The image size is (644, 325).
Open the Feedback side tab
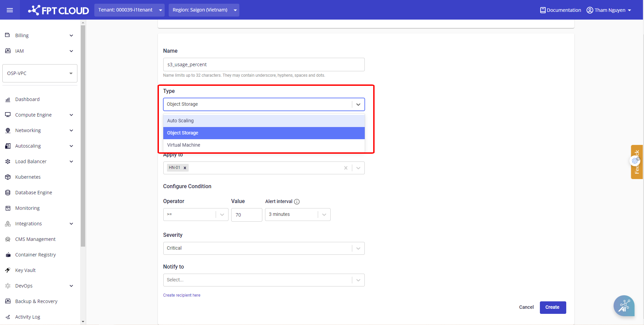click(x=637, y=162)
